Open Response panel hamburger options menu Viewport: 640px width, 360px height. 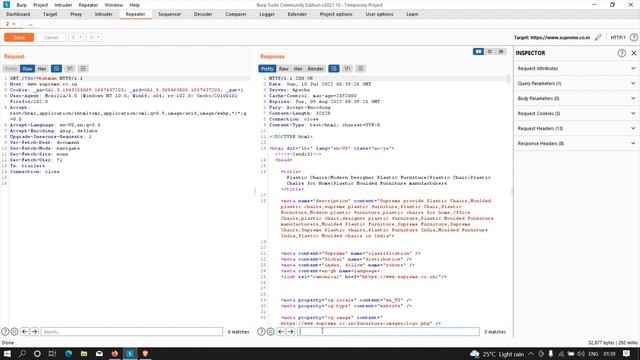pyautogui.click(x=360, y=69)
